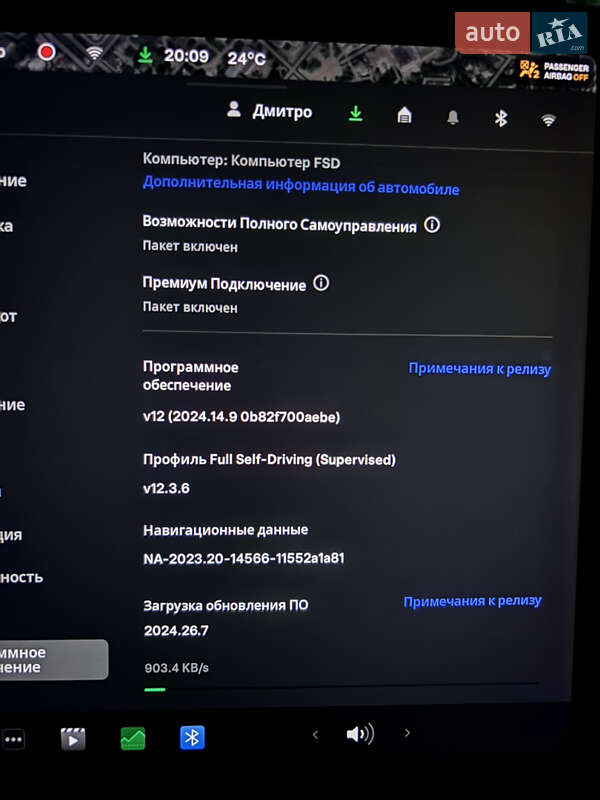Image resolution: width=600 pixels, height=800 pixels.
Task: Decrease volume with left chevron
Action: (x=315, y=735)
